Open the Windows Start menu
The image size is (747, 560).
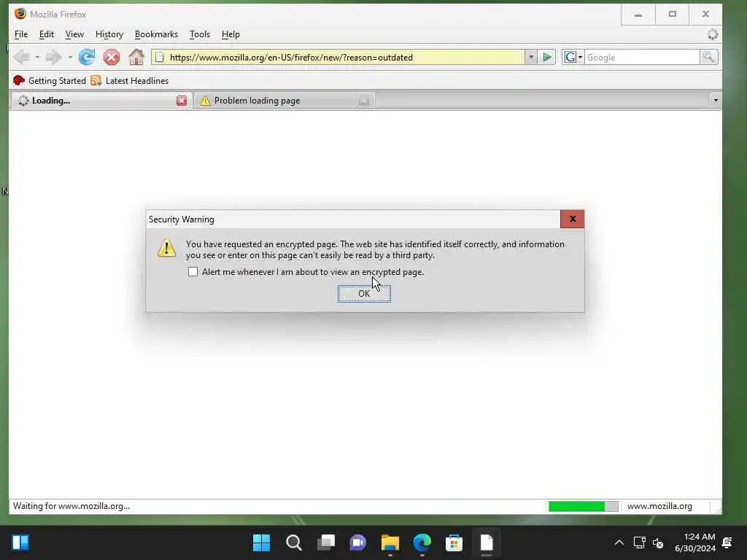click(261, 542)
